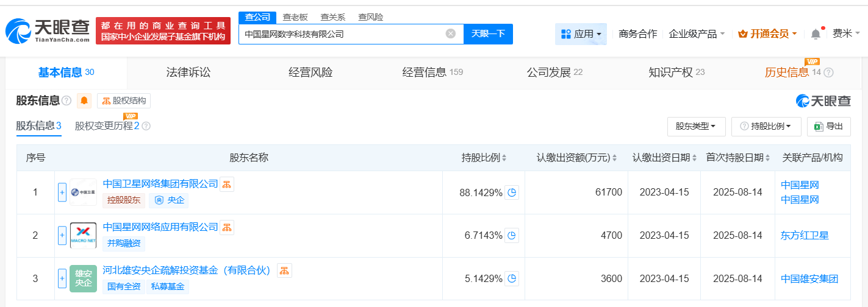Open the 股东类型 dropdown filter
The width and height of the screenshot is (868, 307).
pyautogui.click(x=695, y=126)
